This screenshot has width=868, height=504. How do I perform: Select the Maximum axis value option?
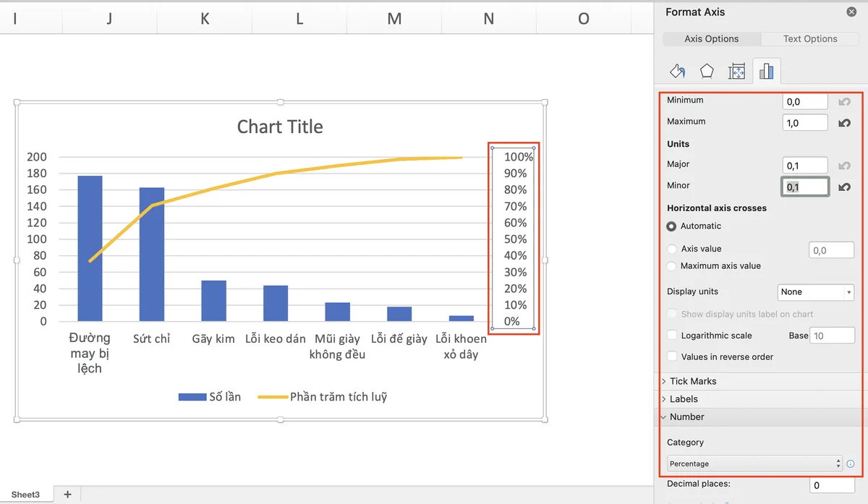(x=672, y=266)
